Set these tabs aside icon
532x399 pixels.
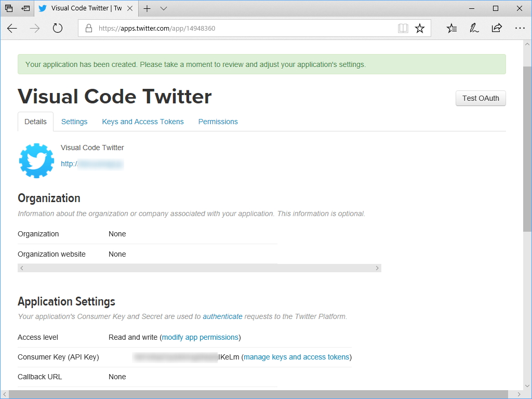[25, 8]
